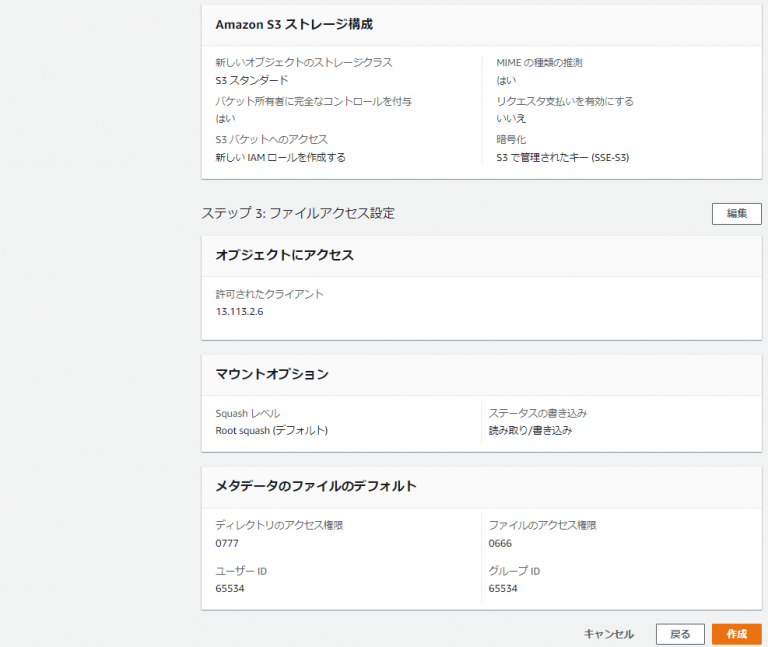Viewport: 768px width, 647px height.
Task: Click the 新しい IAM ロールを作成する value
Action: coord(280,157)
